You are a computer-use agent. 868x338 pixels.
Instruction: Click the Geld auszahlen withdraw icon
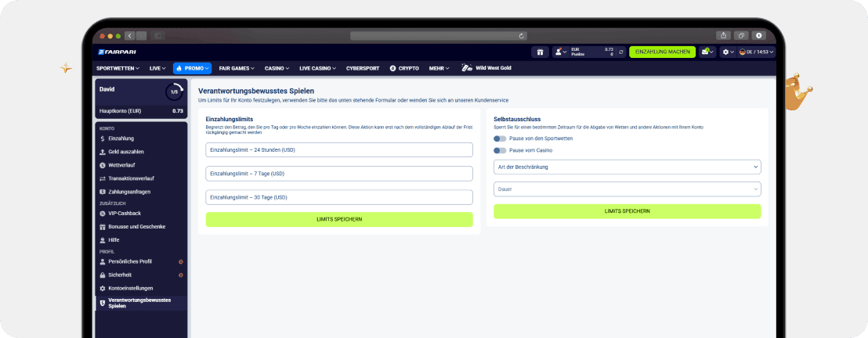pyautogui.click(x=103, y=152)
